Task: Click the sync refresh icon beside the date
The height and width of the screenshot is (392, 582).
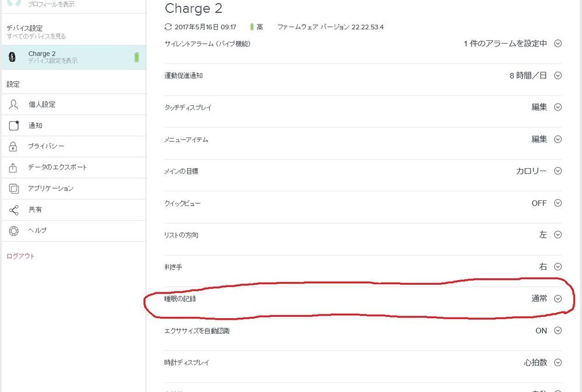Action: point(168,27)
